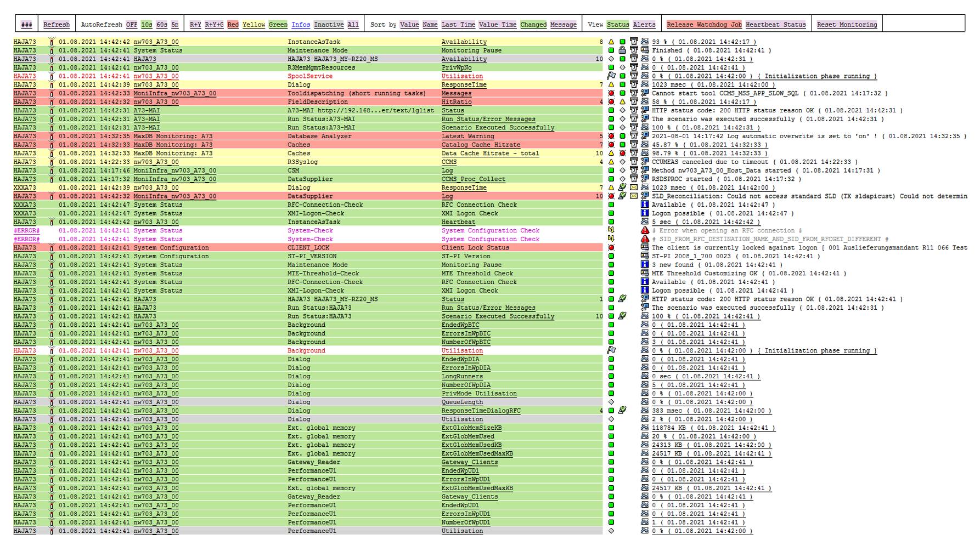Open CCMS_Proc_Collect link

click(x=474, y=179)
